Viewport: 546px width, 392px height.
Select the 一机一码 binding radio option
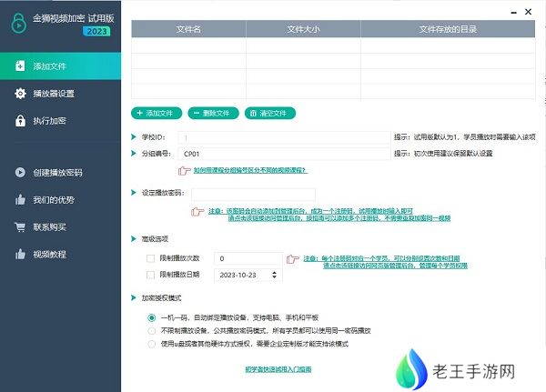(x=151, y=317)
